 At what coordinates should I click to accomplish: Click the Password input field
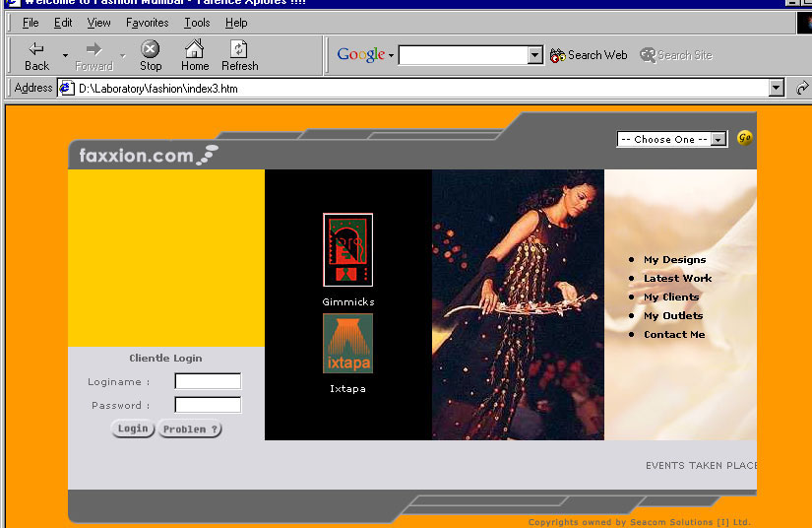208,404
